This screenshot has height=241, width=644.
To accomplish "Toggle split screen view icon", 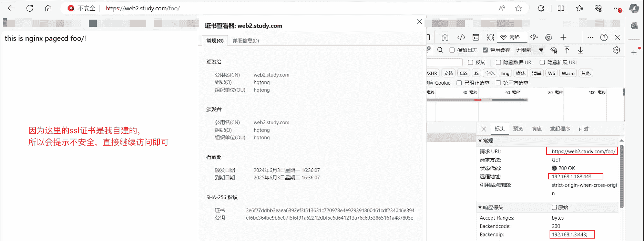I will [561, 8].
